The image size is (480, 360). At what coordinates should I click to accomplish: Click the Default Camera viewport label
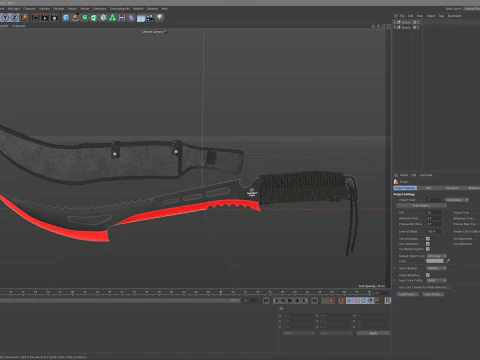point(154,32)
